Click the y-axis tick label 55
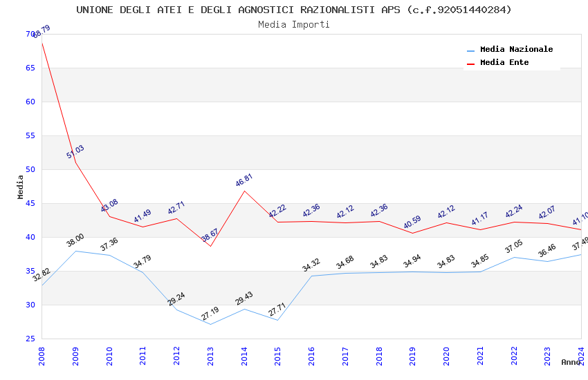This screenshot has height=380, width=588. (30, 136)
